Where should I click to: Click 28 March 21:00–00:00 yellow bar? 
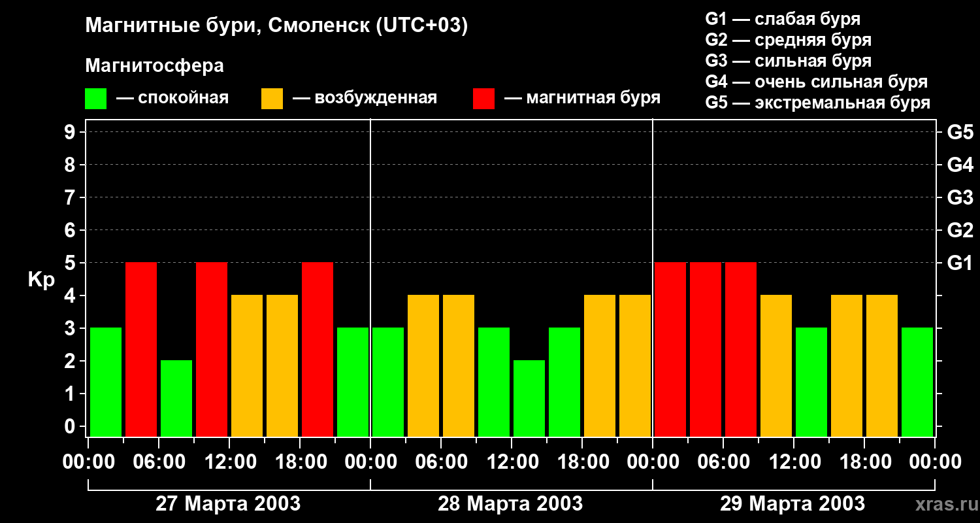tap(635, 365)
